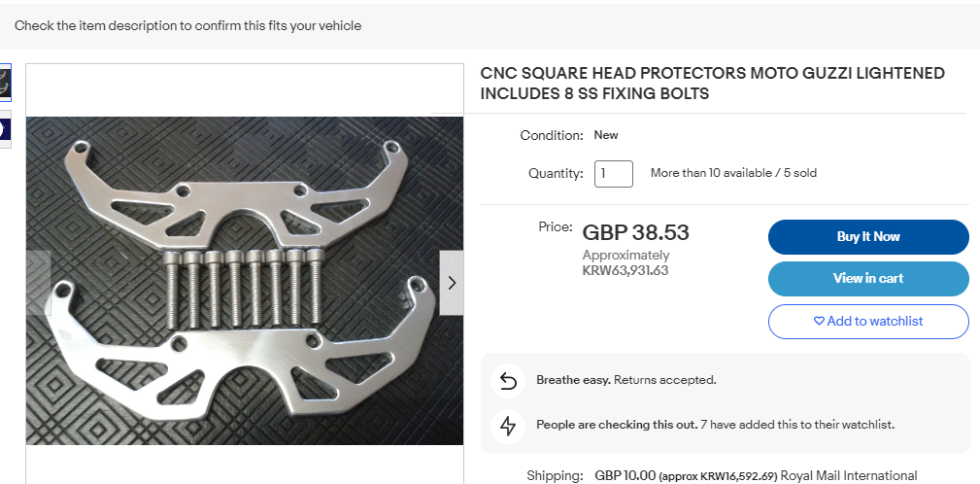Select the second product thumbnail
Screen dimensions: 980x484
[5, 129]
